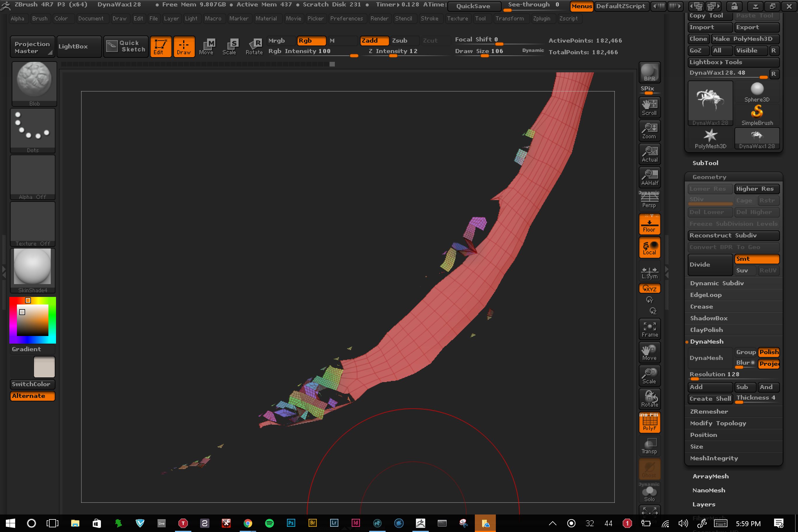Click the Divide button

710,265
